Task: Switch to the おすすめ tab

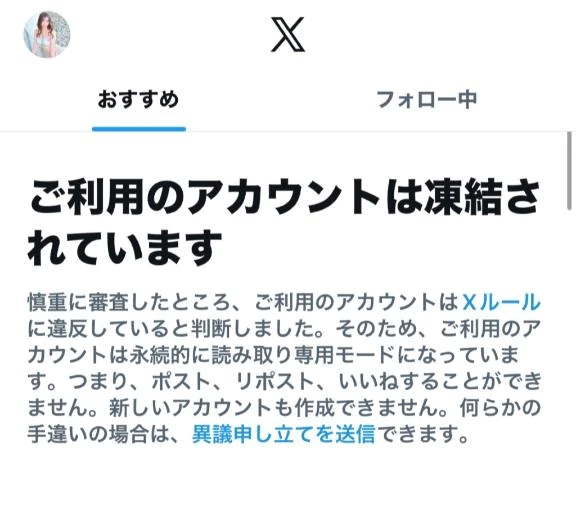Action: click(x=138, y=100)
